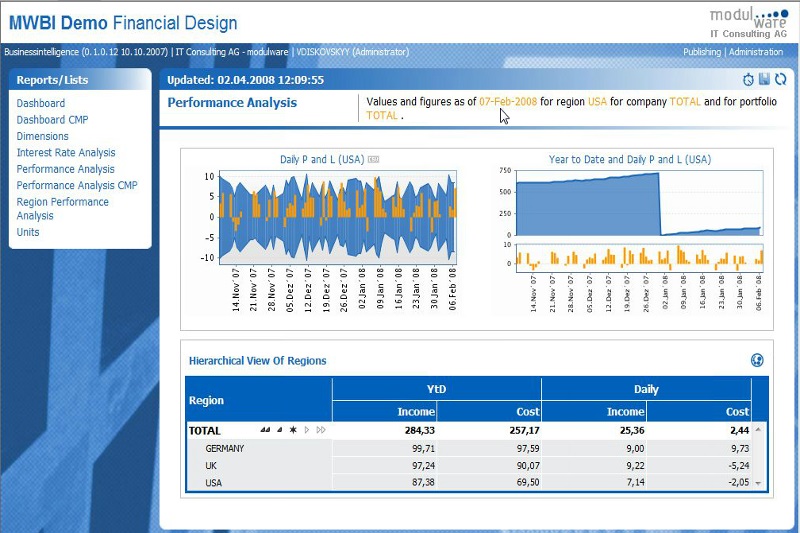Click the USA YtD income value 87,38
Screen dimensions: 800x533
point(423,483)
